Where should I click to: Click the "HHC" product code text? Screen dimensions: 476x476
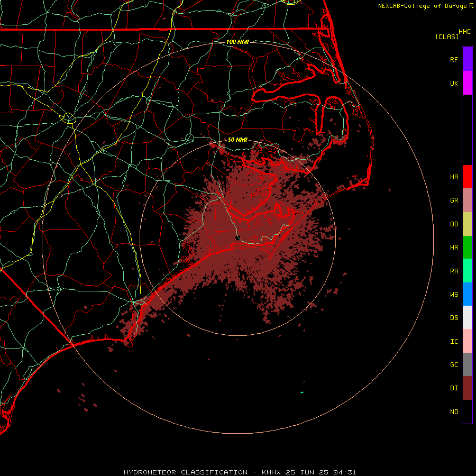[x=465, y=32]
